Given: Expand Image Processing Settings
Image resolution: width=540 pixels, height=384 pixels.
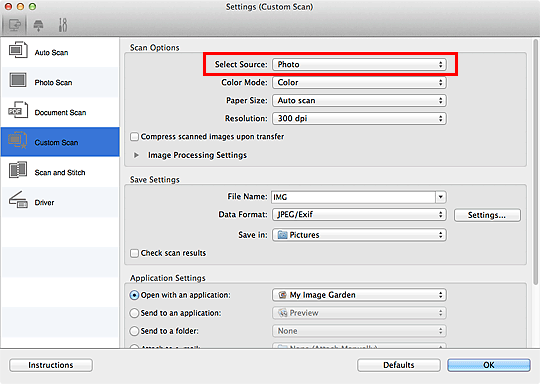Looking at the screenshot, I should point(136,155).
